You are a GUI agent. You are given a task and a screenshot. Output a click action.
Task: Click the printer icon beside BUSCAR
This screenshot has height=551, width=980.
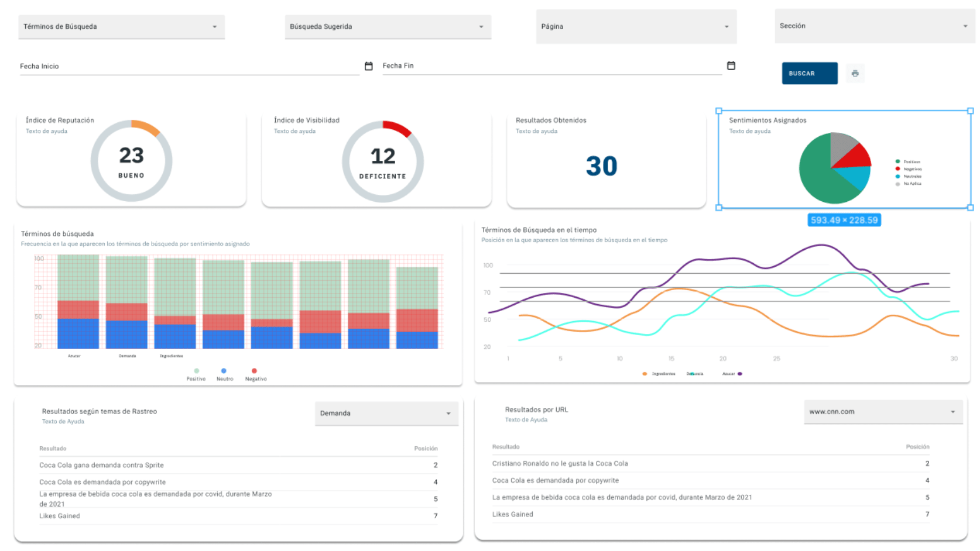coord(855,73)
